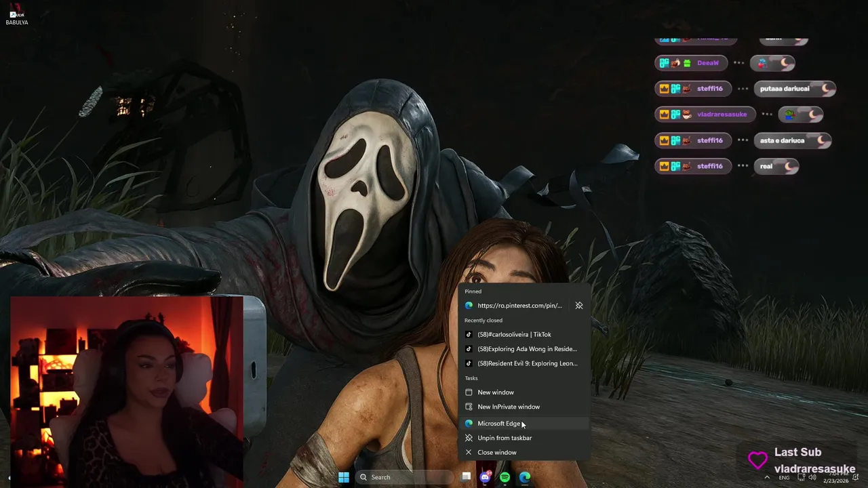Unpin the Pinterest entry from list

click(x=579, y=306)
